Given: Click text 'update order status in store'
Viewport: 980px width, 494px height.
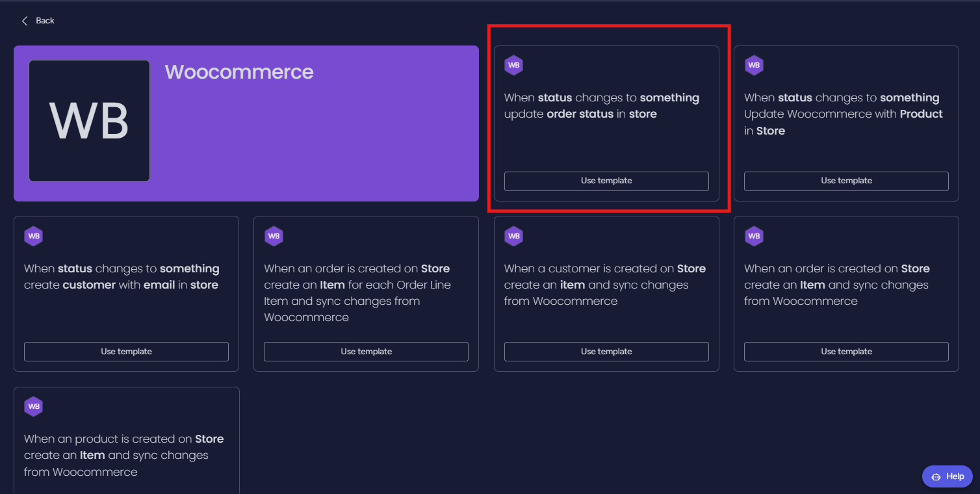Looking at the screenshot, I should coord(580,114).
